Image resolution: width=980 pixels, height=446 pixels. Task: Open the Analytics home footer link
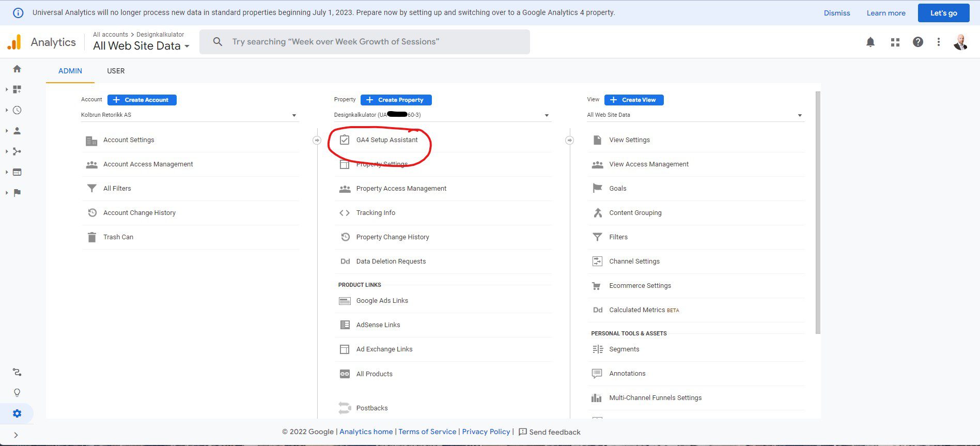click(x=366, y=432)
